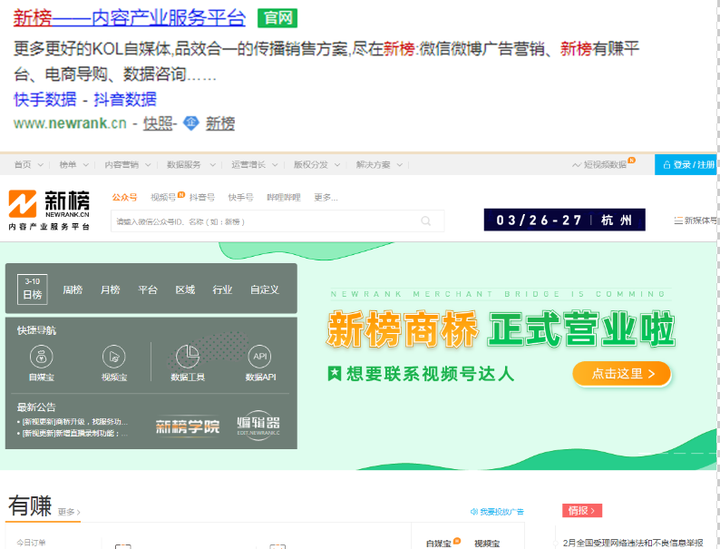This screenshot has width=720, height=549.
Task: Select the 抖音号 search tab
Action: coord(202,197)
